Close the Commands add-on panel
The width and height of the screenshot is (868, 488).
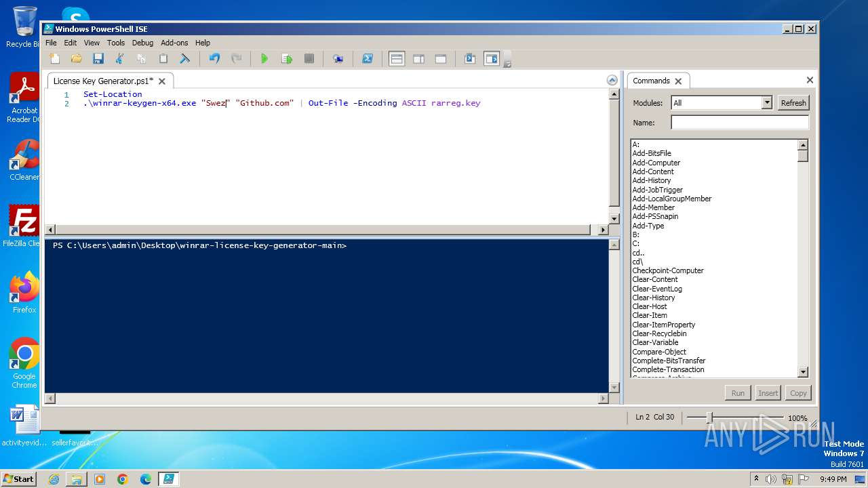pyautogui.click(x=810, y=80)
